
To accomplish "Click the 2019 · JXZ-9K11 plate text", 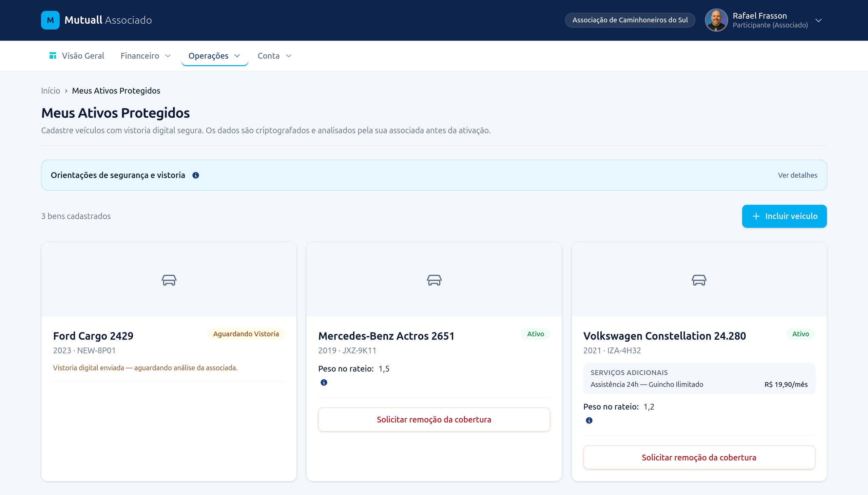I will pos(347,351).
